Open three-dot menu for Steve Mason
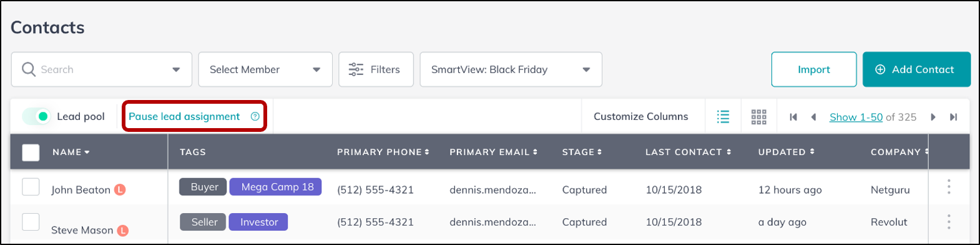980x245 pixels. [x=949, y=221]
